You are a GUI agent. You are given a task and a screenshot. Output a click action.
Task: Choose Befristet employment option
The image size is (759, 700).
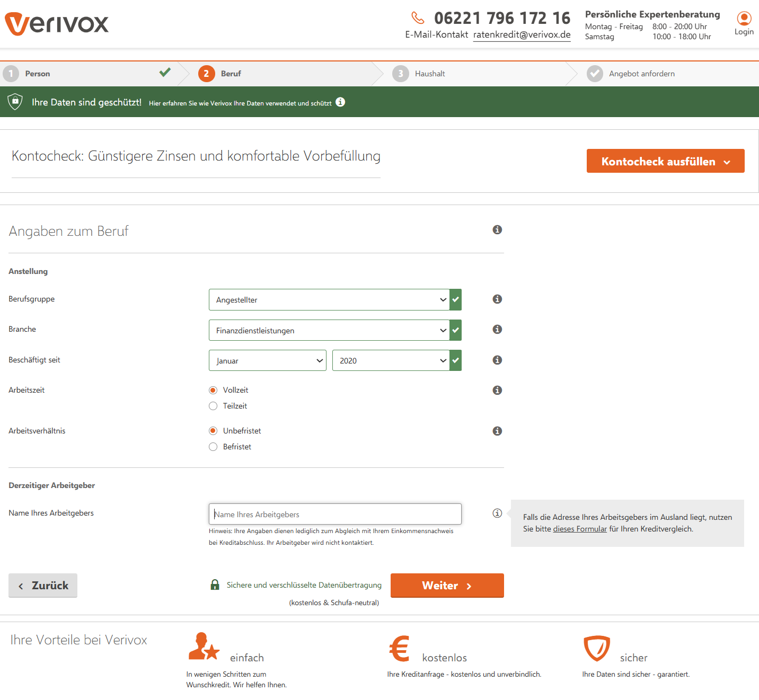(x=213, y=447)
